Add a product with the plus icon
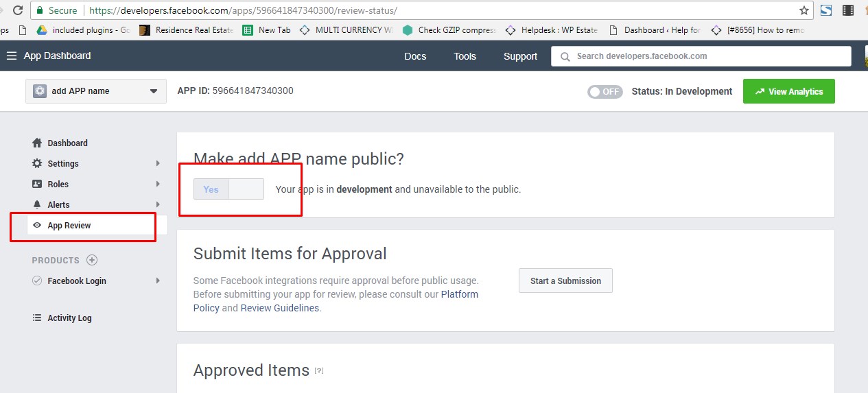 [92, 260]
